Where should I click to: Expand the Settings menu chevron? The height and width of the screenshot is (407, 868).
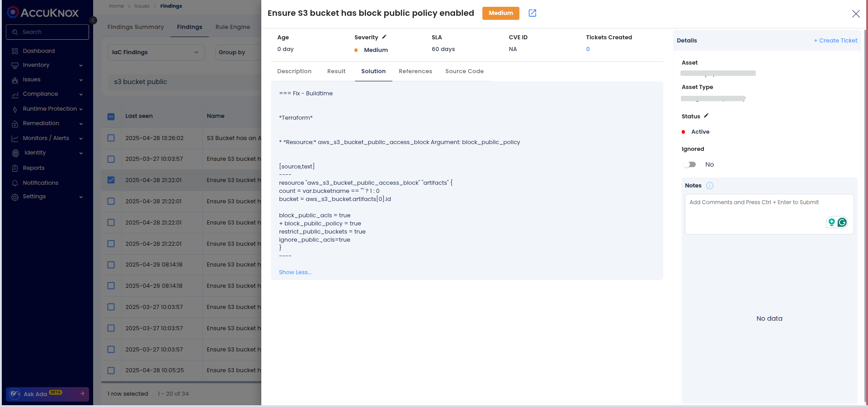click(x=81, y=197)
